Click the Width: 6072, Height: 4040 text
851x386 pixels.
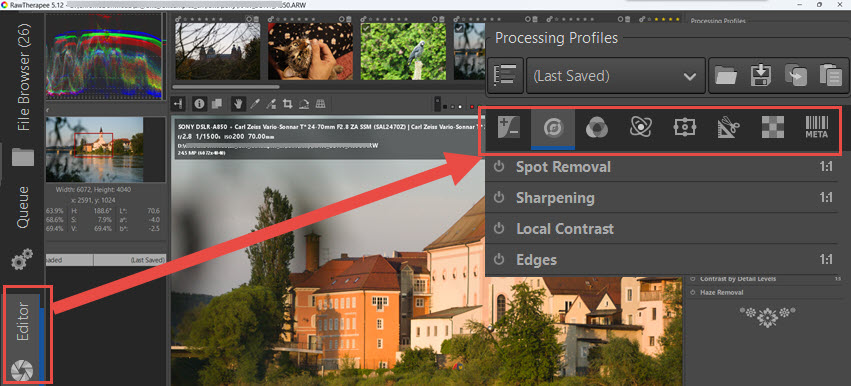coord(93,189)
